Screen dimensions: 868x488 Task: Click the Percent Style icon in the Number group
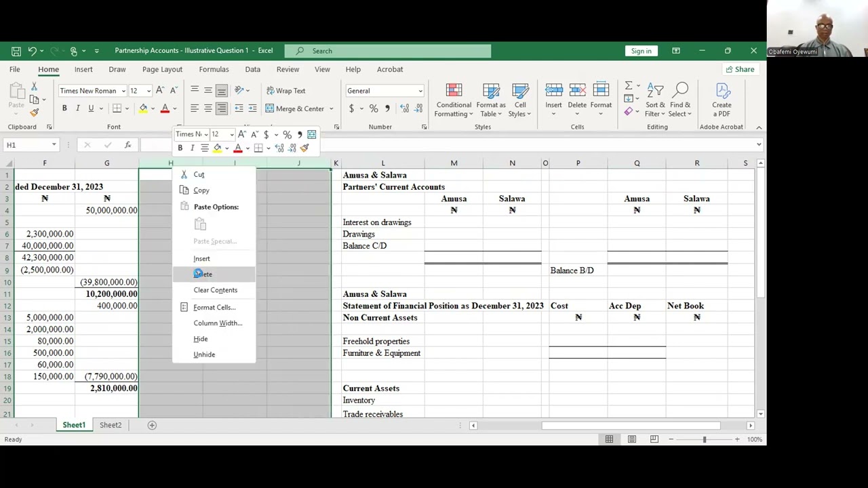point(374,108)
